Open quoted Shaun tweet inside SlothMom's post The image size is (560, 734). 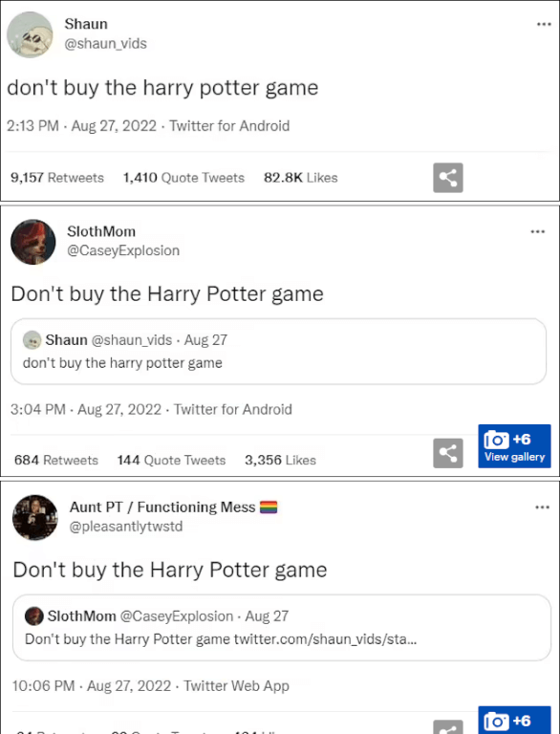click(x=278, y=352)
